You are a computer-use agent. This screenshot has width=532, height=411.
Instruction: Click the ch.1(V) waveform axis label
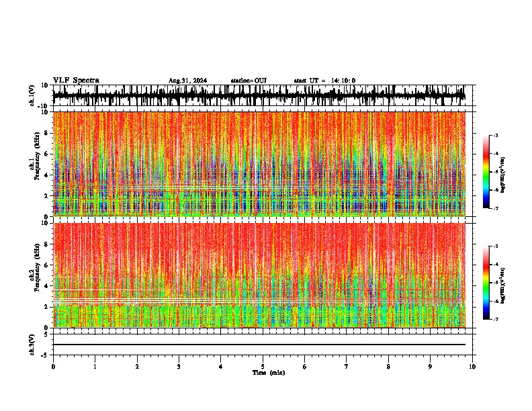coord(32,95)
